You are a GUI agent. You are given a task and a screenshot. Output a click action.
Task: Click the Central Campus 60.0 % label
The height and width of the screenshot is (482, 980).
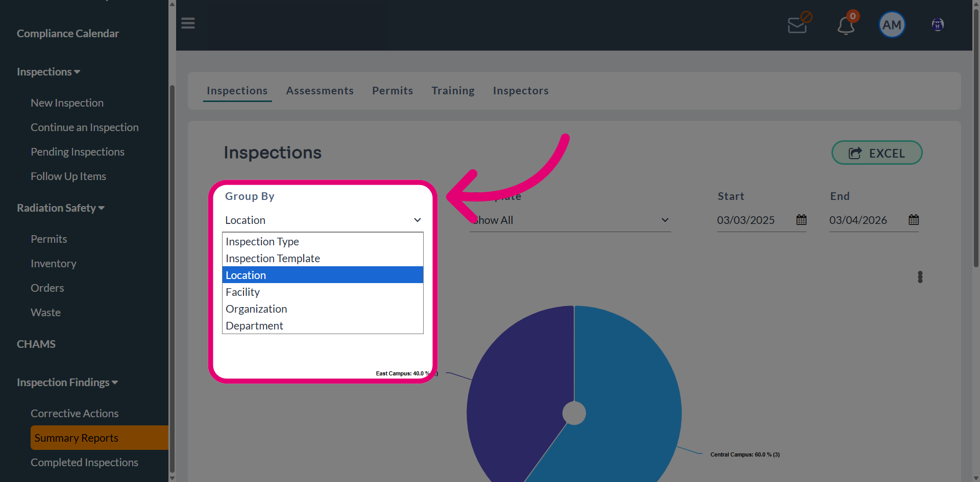point(745,454)
